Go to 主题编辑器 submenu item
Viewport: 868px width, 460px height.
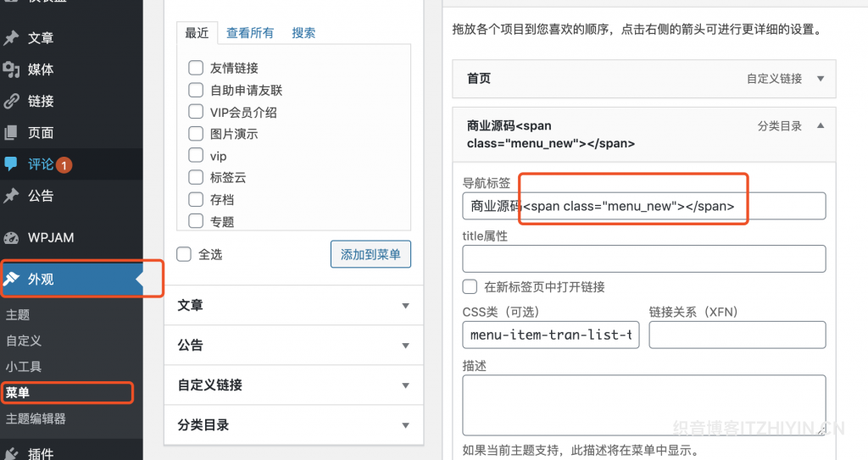point(36,419)
